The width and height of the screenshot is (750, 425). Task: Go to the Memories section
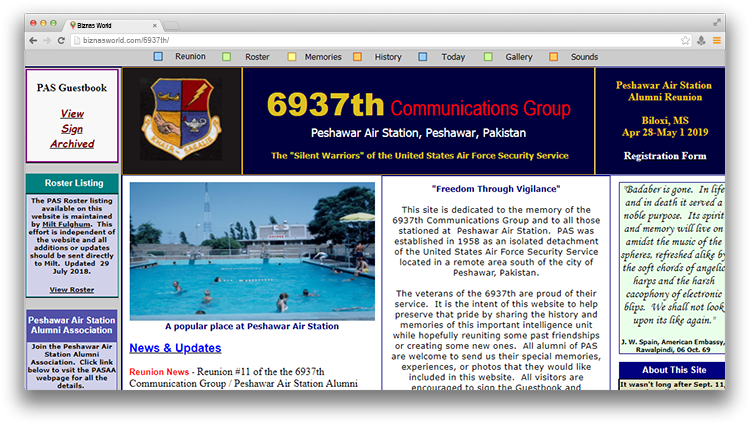pyautogui.click(x=322, y=57)
